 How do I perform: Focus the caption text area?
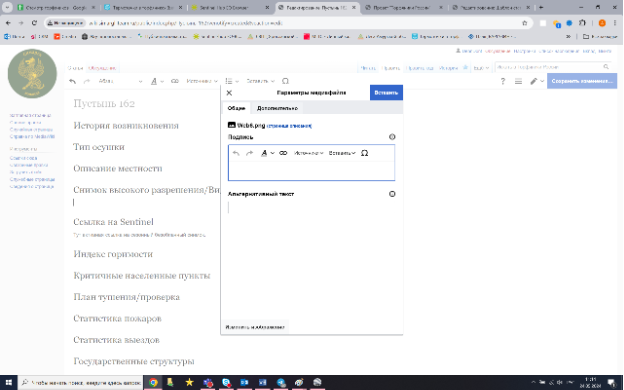tap(311, 171)
